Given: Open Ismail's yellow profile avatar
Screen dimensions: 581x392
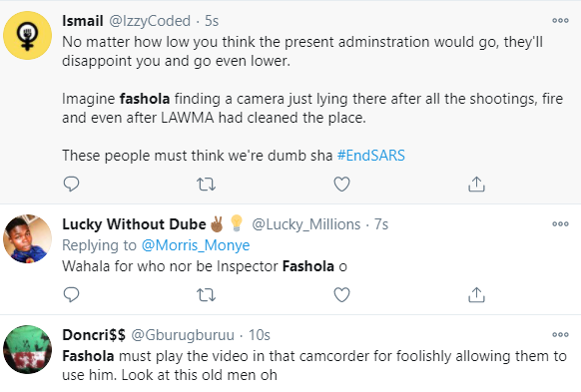Looking at the screenshot, I should pyautogui.click(x=27, y=36).
